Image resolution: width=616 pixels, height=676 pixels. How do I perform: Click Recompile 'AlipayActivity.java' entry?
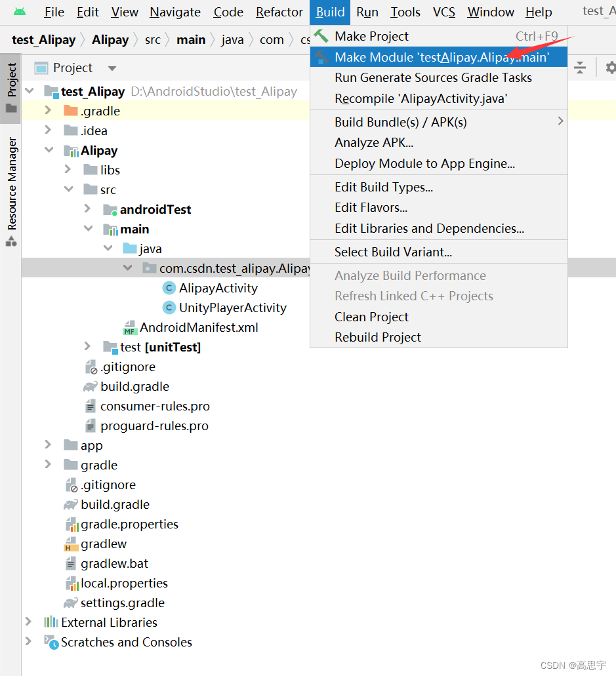pos(439,99)
